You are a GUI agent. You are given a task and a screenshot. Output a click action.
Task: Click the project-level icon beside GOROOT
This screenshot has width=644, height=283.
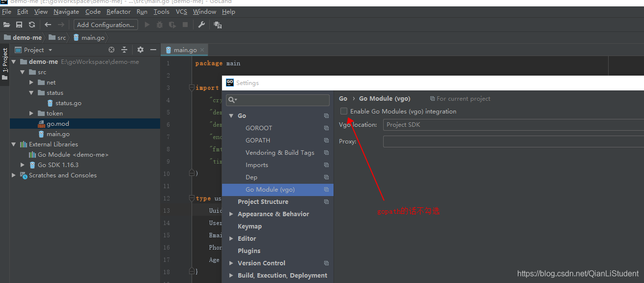click(326, 128)
